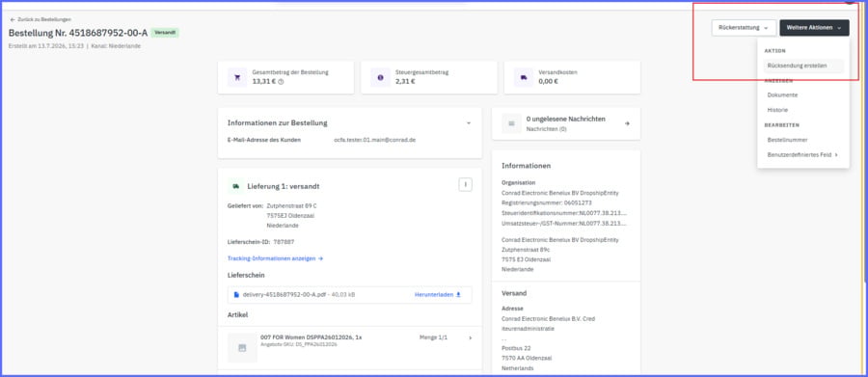Screen dimensions: 868x377
Task: Show Tracking-Informationen anzeigen link
Action: pyautogui.click(x=275, y=258)
